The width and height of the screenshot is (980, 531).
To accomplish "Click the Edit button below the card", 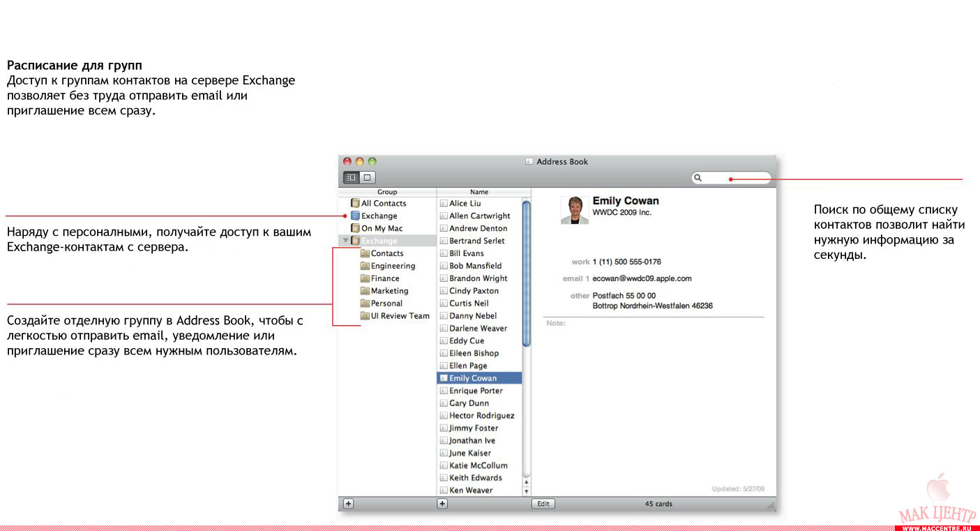I will (543, 504).
